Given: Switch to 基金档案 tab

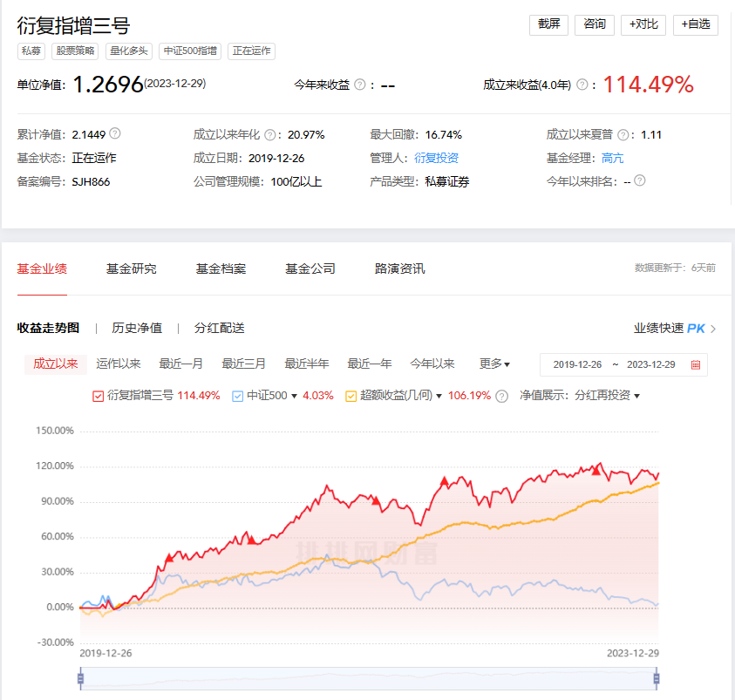Looking at the screenshot, I should (221, 268).
